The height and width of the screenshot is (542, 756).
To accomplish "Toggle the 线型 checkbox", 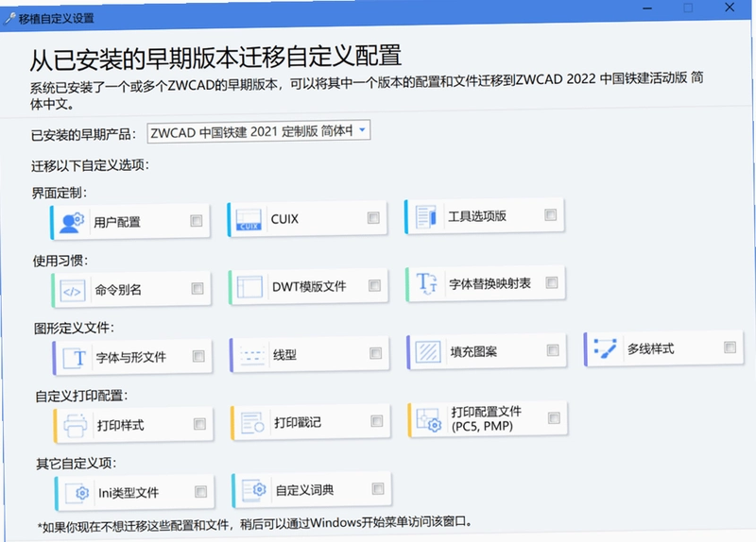I will tap(375, 353).
